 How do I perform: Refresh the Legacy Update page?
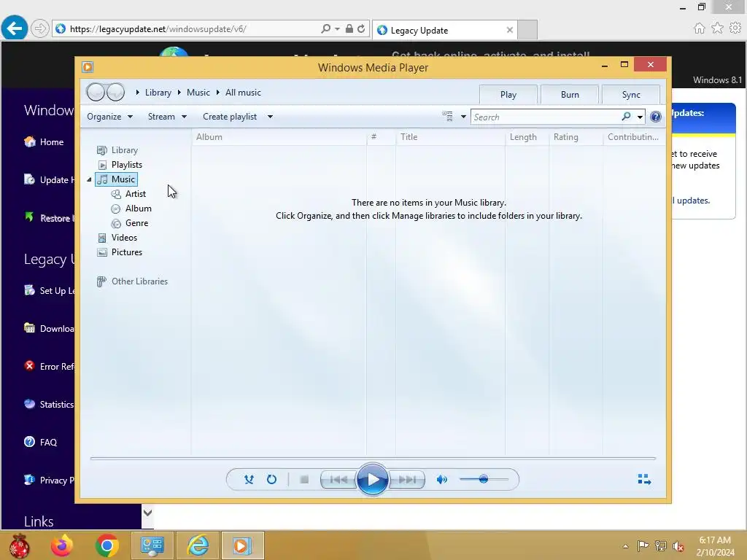pos(362,28)
